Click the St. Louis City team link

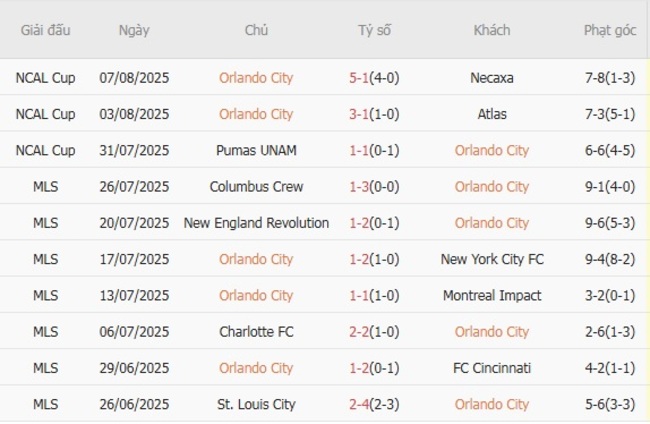(256, 404)
